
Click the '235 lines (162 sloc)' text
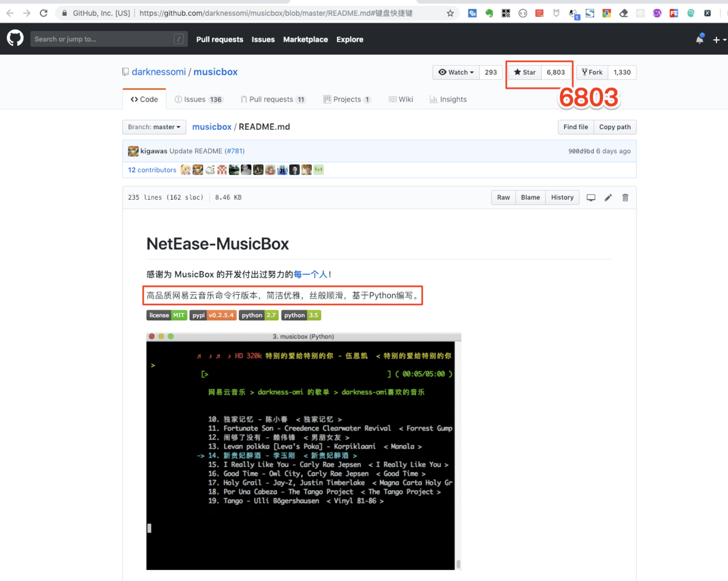point(166,197)
